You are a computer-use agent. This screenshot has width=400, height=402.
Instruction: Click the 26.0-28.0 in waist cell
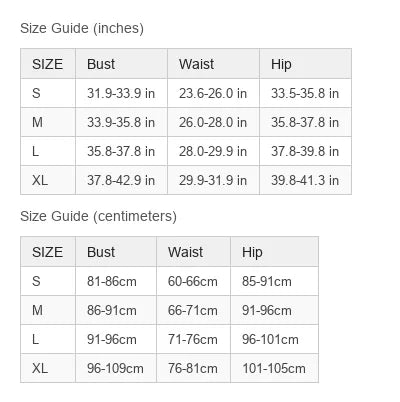click(x=213, y=122)
